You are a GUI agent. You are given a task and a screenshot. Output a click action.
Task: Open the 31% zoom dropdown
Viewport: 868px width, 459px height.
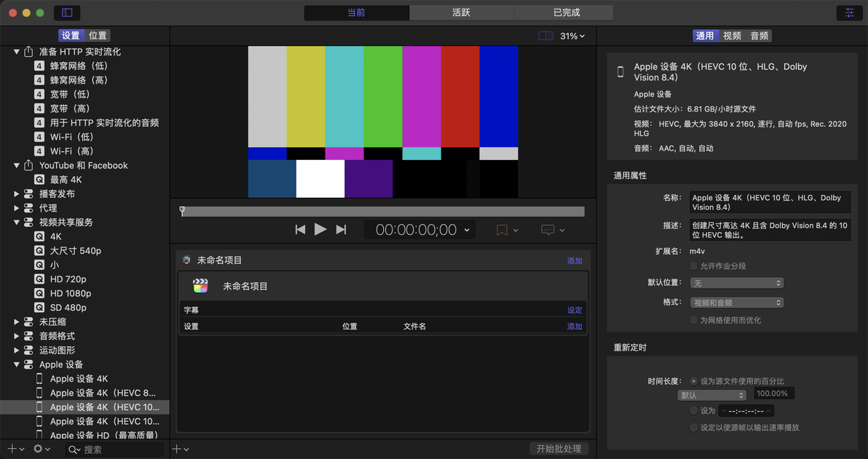coord(572,36)
